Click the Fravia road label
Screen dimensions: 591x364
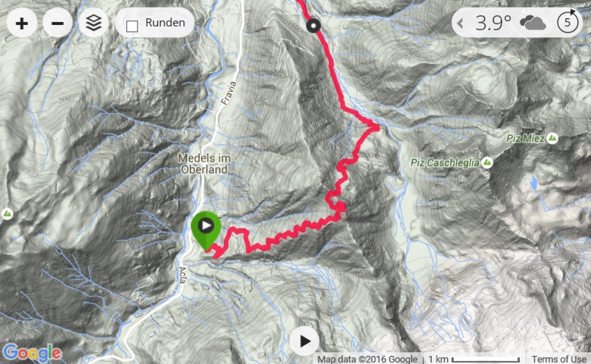pos(229,93)
